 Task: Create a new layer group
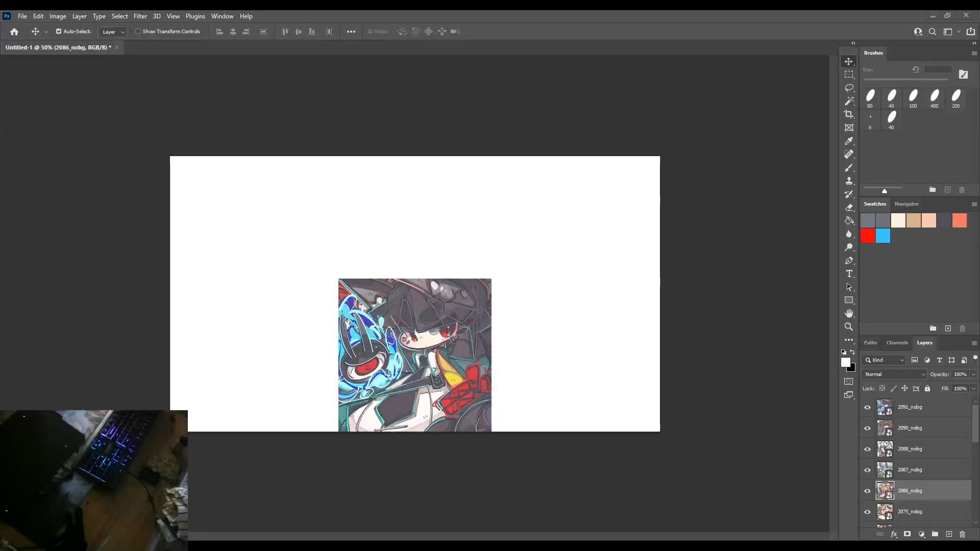[935, 534]
